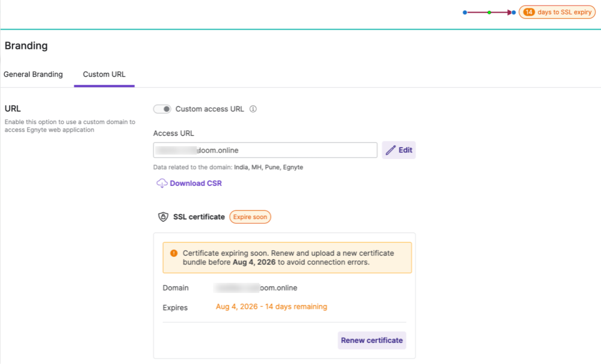The height and width of the screenshot is (364, 601).
Task: Switch to the General Branding tab
Action: tap(33, 75)
